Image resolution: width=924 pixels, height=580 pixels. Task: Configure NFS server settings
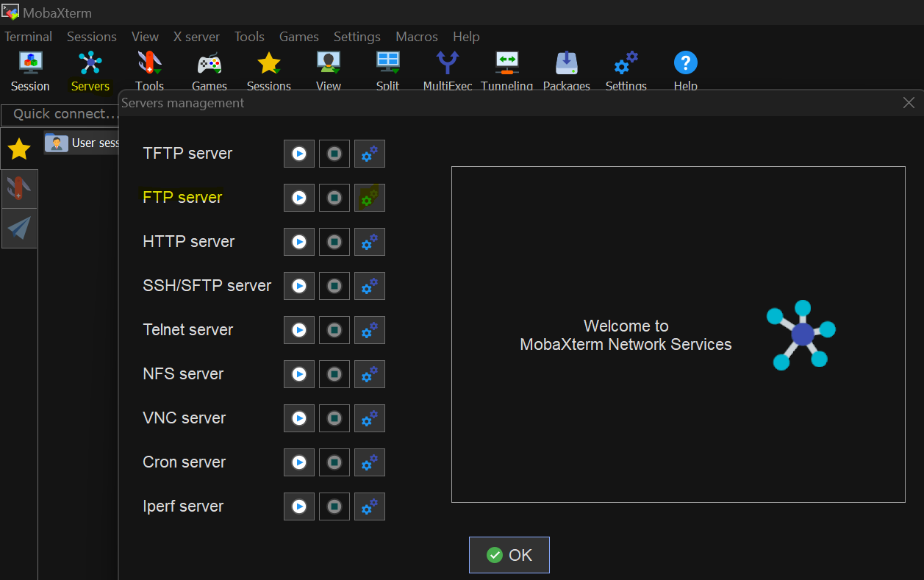point(370,374)
